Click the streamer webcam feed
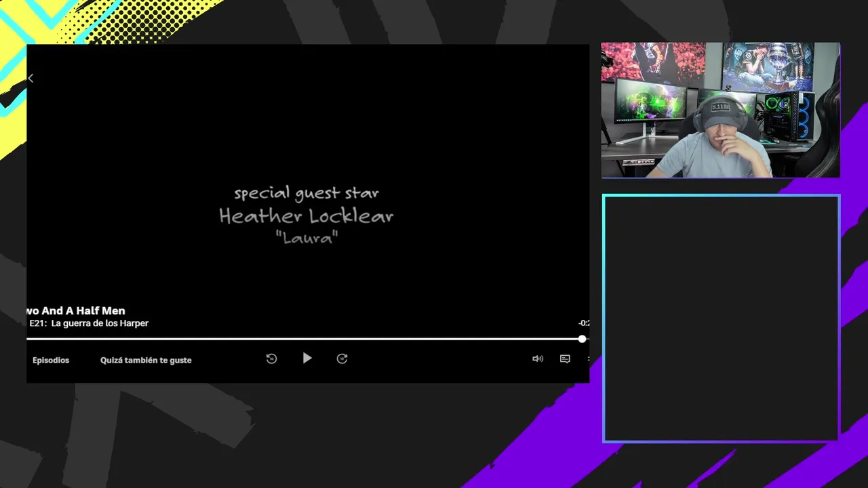The image size is (868, 488). pos(720,110)
